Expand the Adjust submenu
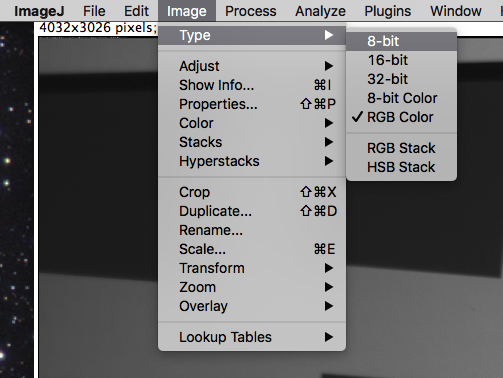The height and width of the screenshot is (378, 503). point(252,66)
